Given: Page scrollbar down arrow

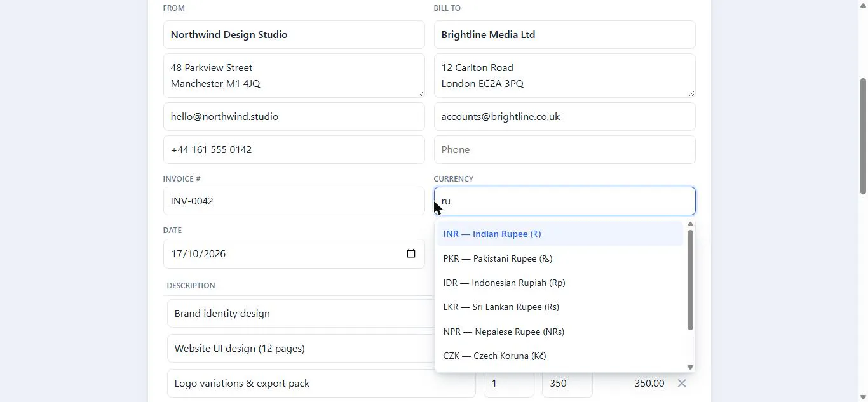Looking at the screenshot, I should coord(863,398).
